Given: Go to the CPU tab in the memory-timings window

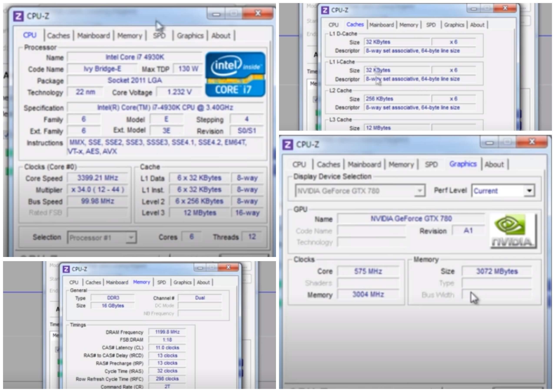Looking at the screenshot, I should click(x=74, y=282).
